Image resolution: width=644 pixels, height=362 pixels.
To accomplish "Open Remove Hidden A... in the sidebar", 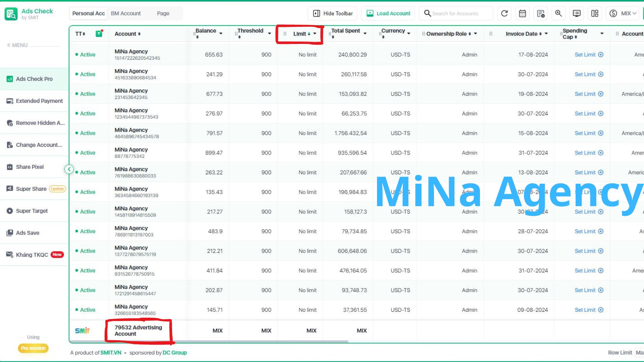I will point(34,123).
